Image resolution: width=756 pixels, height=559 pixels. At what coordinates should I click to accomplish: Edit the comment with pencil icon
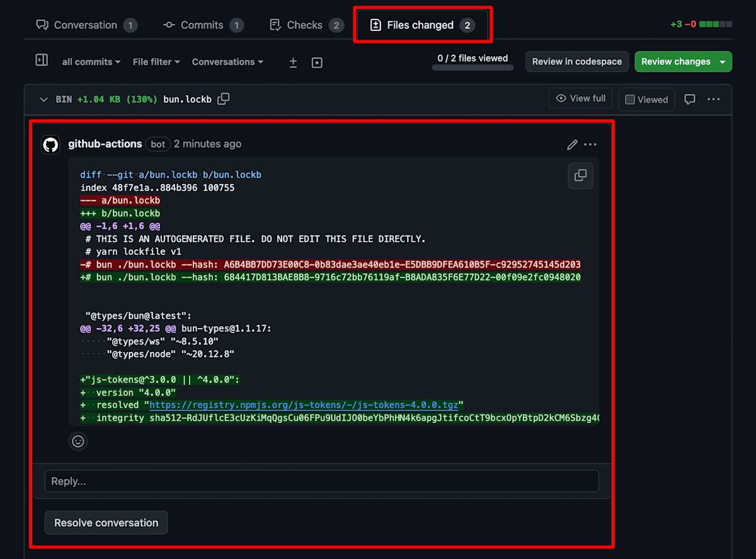click(572, 145)
